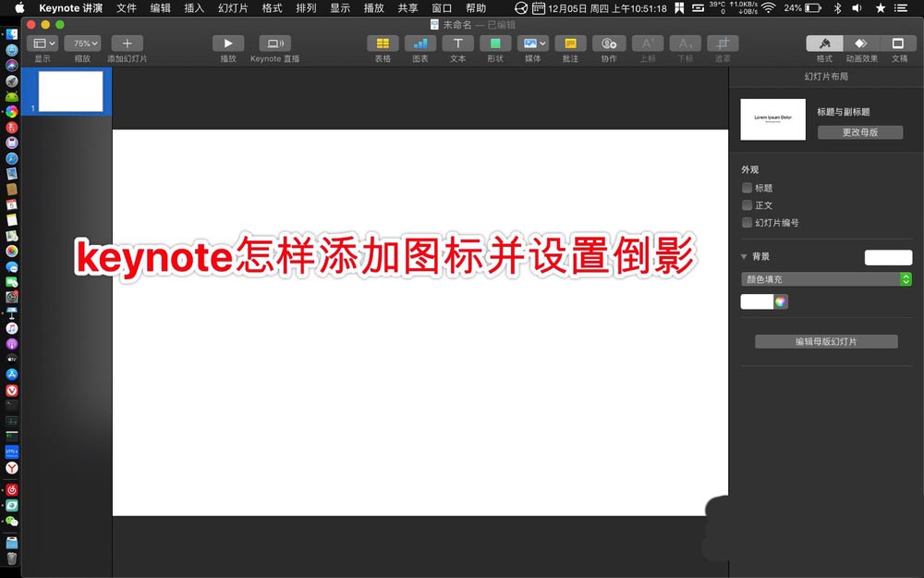
Task: Insert a table using the 表格 icon
Action: (383, 43)
